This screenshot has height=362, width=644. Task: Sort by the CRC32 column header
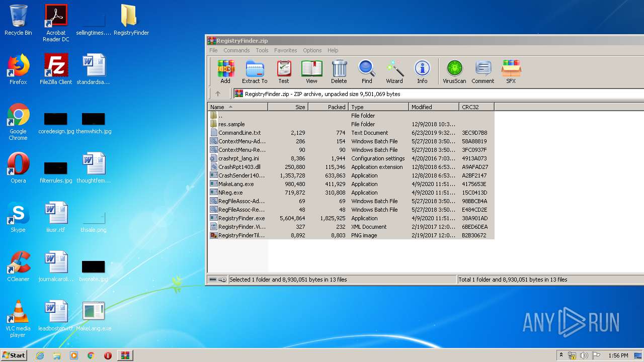click(476, 107)
